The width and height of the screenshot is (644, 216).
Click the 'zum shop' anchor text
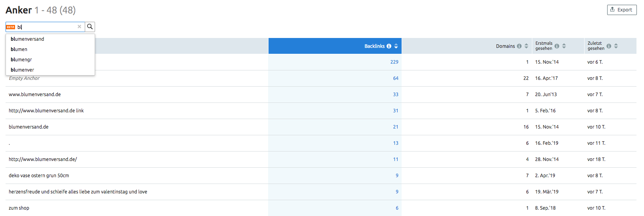coord(19,208)
